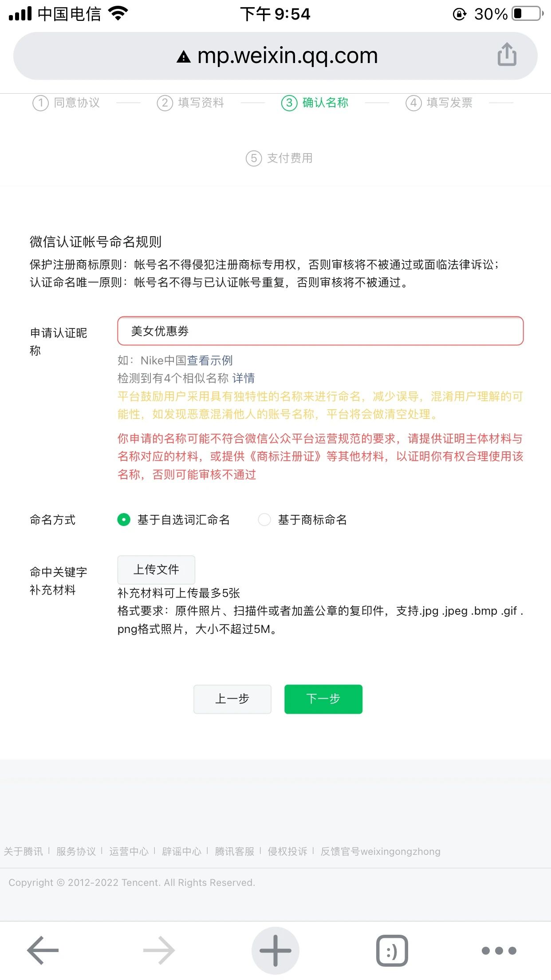Go to 下一步 green button
The height and width of the screenshot is (980, 551).
pyautogui.click(x=323, y=699)
